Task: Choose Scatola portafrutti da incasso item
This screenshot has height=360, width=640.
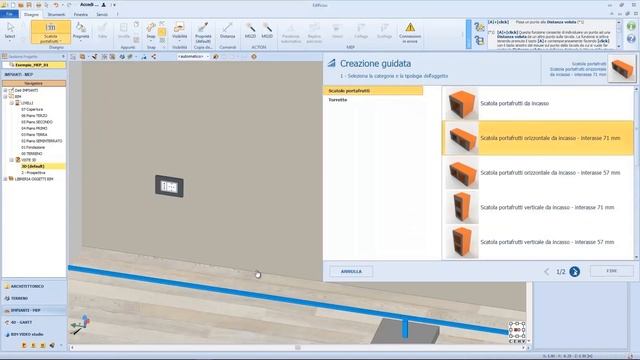Action: pos(538,103)
